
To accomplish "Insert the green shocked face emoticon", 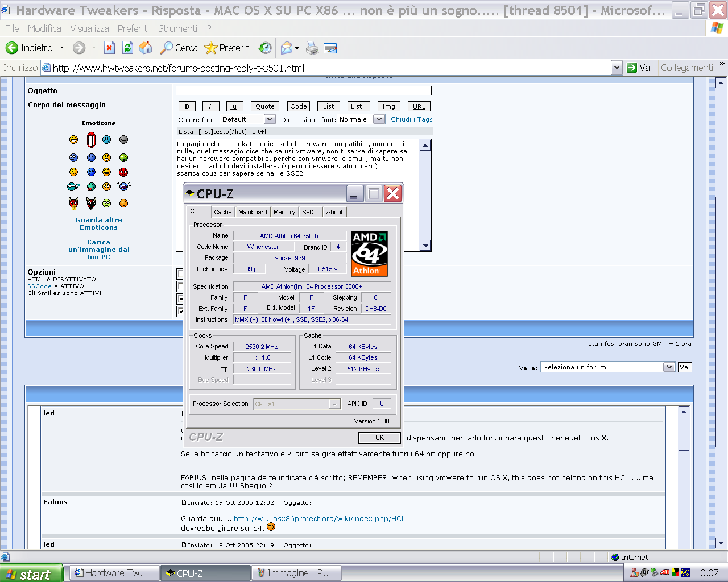I will pyautogui.click(x=123, y=158).
